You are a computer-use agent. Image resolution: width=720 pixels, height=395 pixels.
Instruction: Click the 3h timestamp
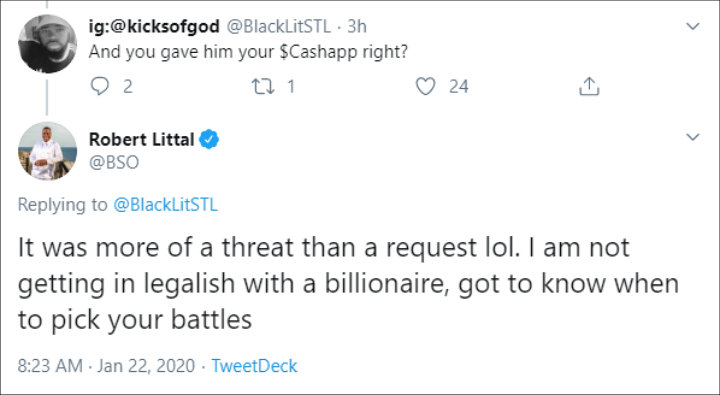click(x=357, y=27)
